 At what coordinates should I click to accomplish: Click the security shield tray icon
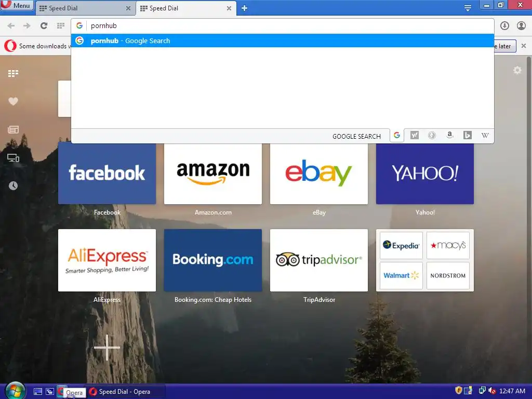458,391
